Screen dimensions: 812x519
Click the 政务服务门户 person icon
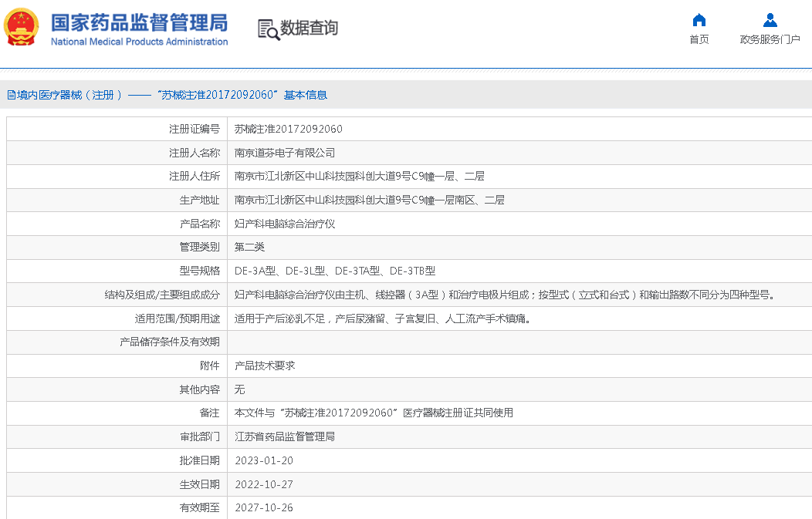click(x=770, y=20)
